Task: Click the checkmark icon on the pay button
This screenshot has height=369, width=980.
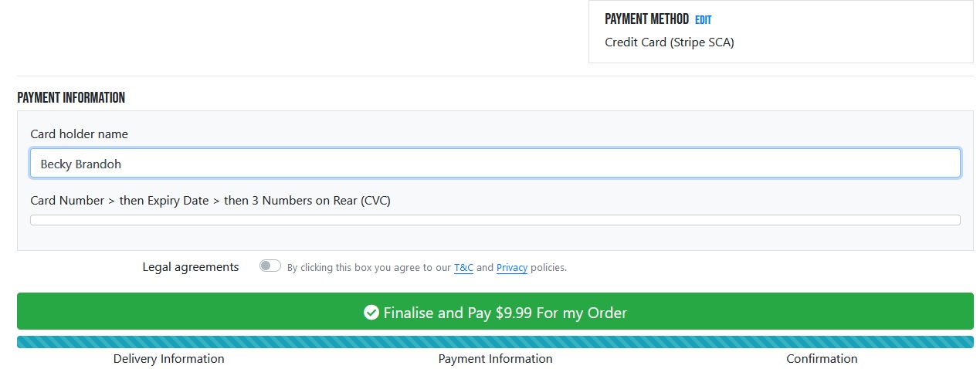Action: tap(371, 313)
